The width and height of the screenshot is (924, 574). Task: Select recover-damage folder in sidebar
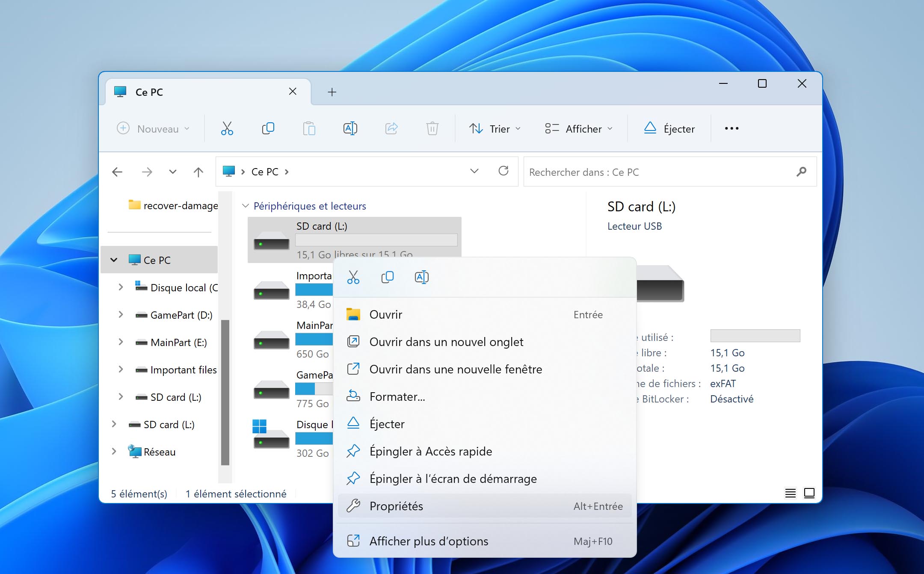(173, 206)
